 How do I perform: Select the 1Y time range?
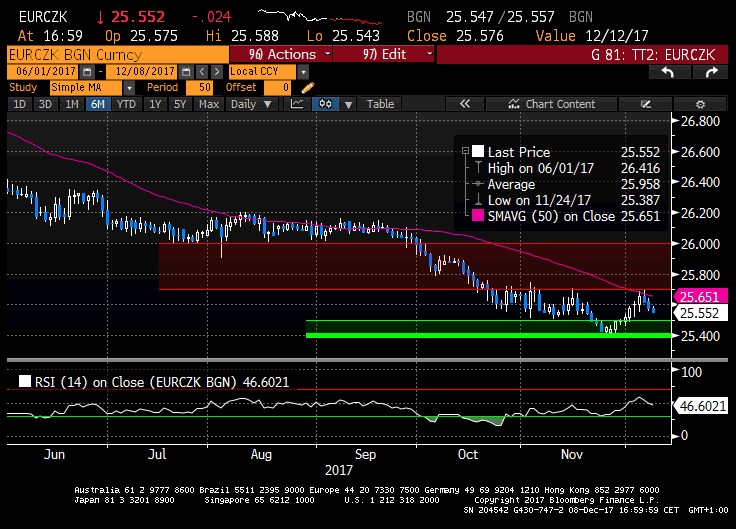tap(154, 104)
